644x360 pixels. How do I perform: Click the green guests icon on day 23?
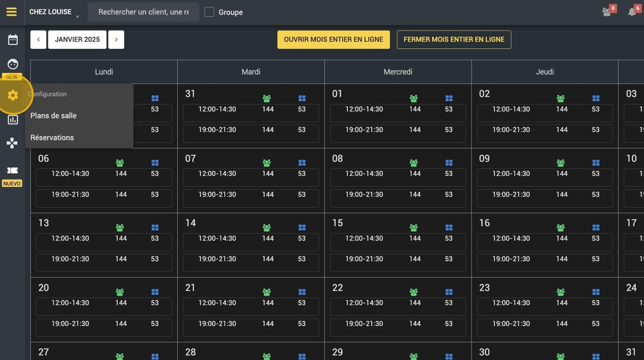coord(561,292)
